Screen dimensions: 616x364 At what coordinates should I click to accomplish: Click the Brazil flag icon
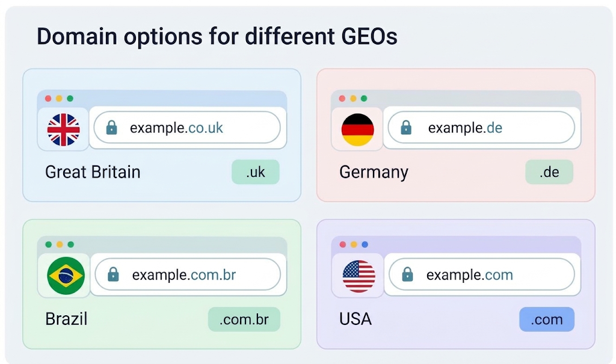pyautogui.click(x=66, y=276)
